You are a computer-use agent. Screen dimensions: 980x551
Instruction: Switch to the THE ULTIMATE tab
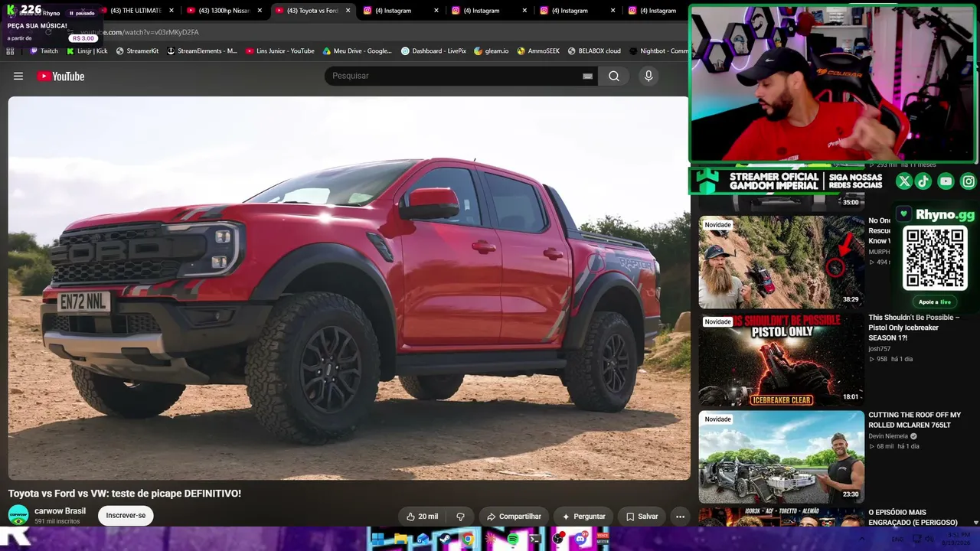tap(136, 11)
